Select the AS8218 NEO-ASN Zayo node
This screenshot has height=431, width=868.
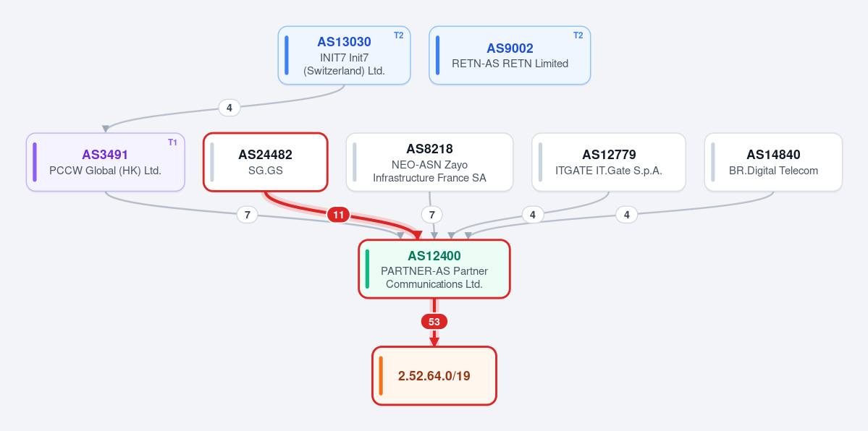(x=429, y=162)
